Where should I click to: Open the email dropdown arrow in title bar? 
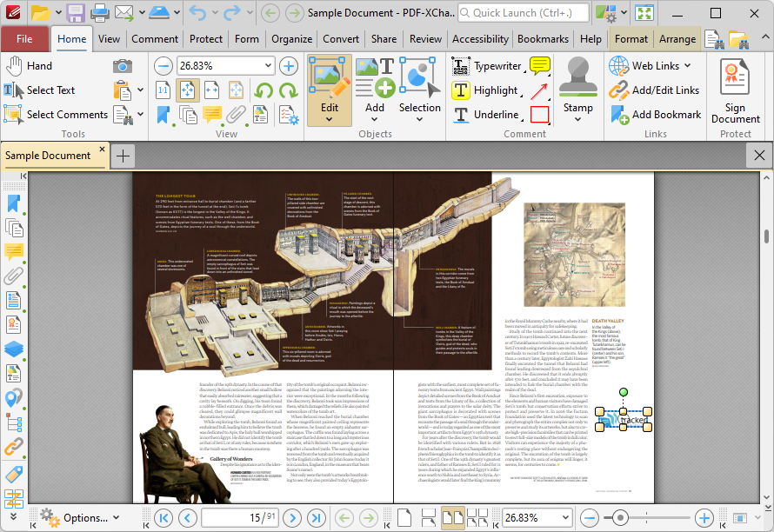click(x=142, y=13)
